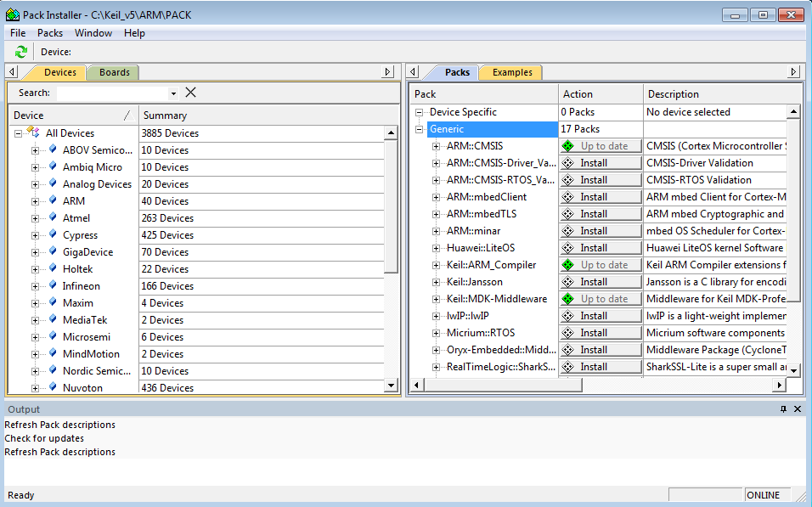Screen dimensions: 812x507
Task: Install the ARM::CMSIS-Driver_Validation pack
Action: [x=601, y=163]
